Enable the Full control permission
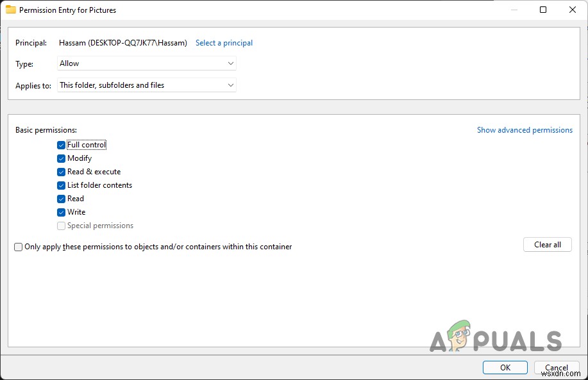This screenshot has height=380, width=588. (x=61, y=145)
